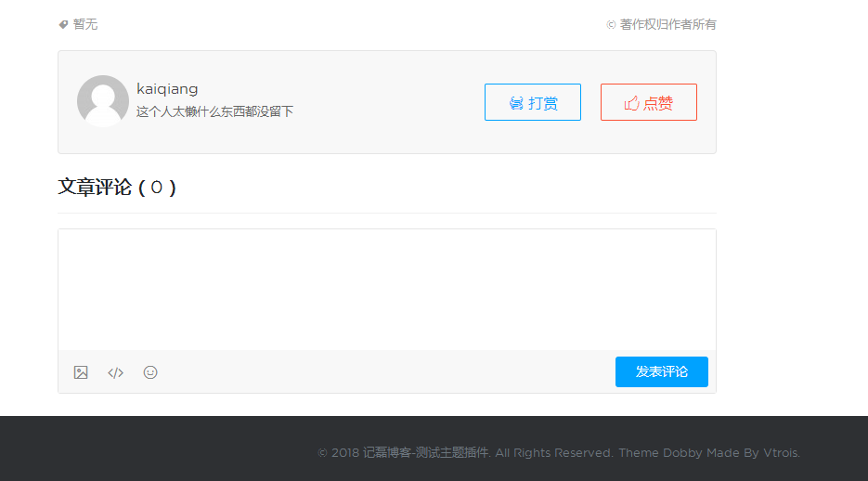The height and width of the screenshot is (481, 868).
Task: Open the kaiqiang author name link
Action: tap(167, 89)
